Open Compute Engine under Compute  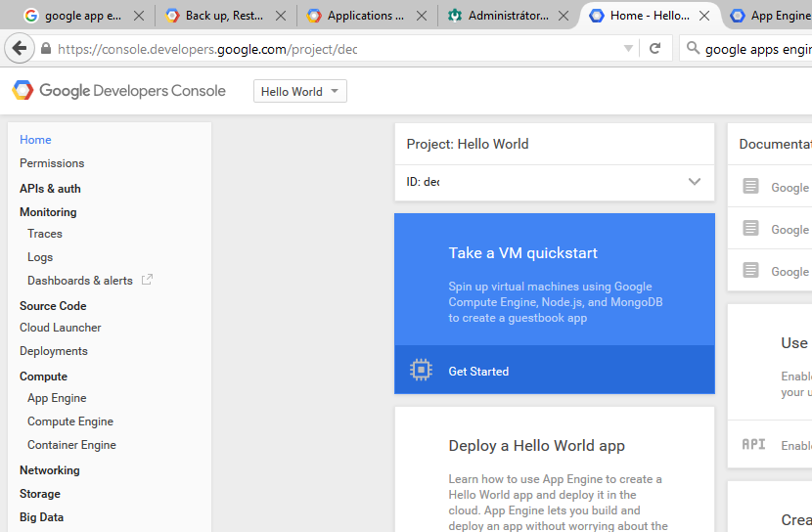pos(69,421)
